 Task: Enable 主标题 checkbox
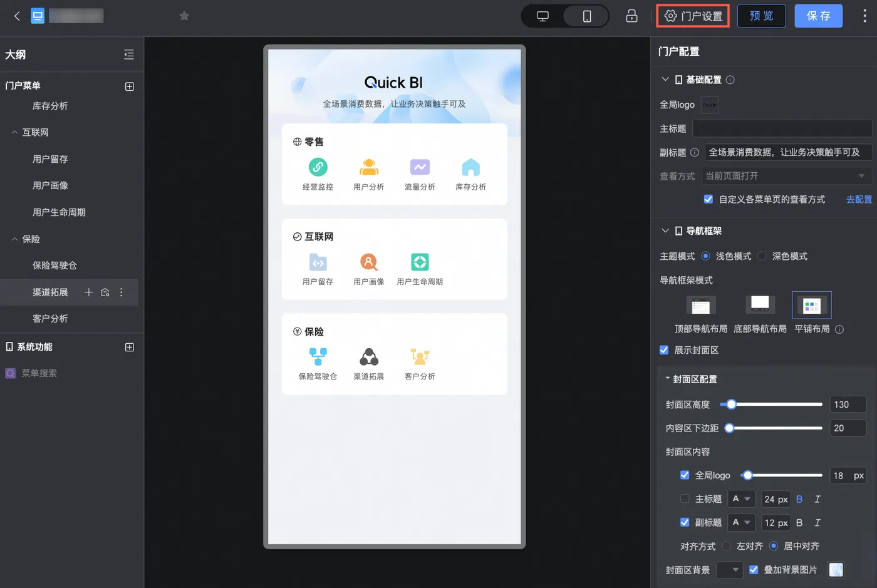point(685,499)
